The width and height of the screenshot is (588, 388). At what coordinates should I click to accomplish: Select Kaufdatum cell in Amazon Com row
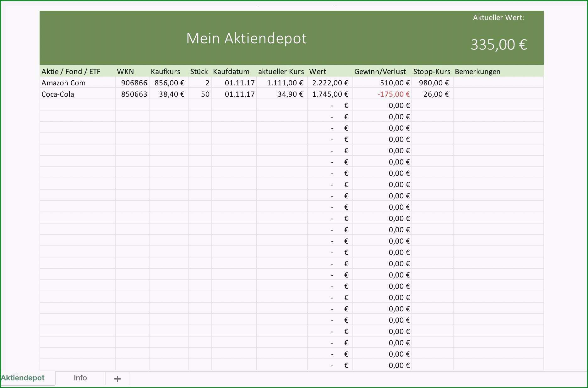point(234,83)
